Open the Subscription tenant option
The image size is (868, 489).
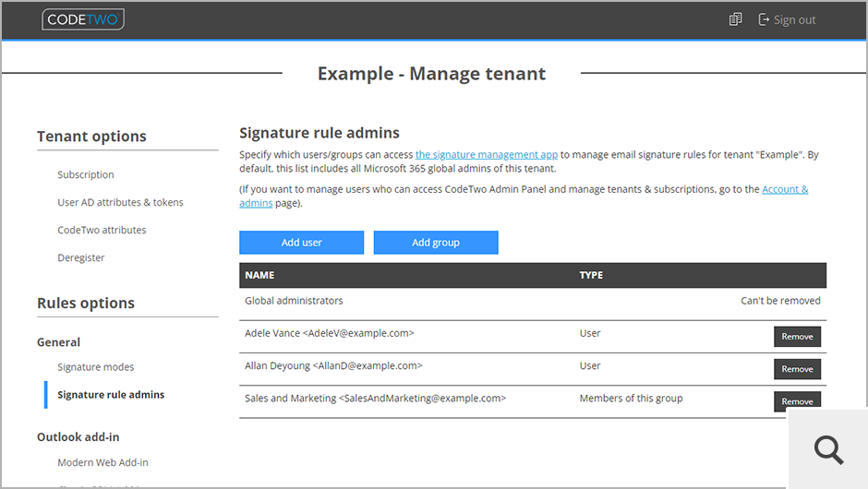86,174
